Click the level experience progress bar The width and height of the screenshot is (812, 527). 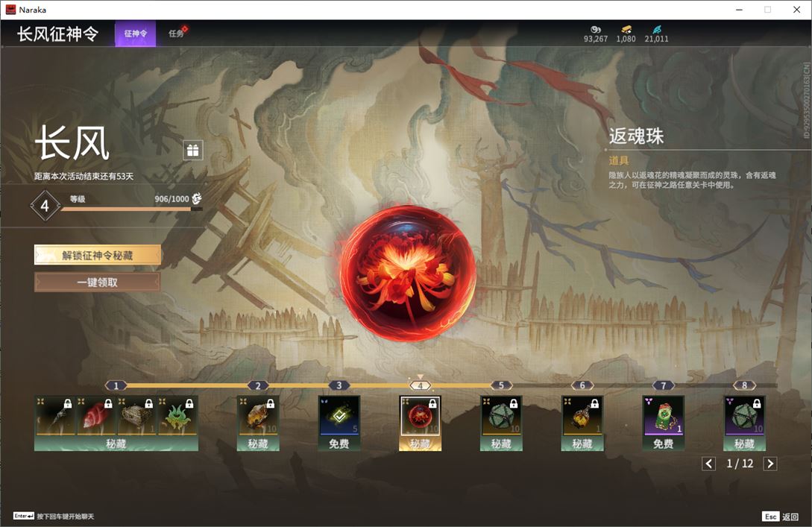pos(131,209)
